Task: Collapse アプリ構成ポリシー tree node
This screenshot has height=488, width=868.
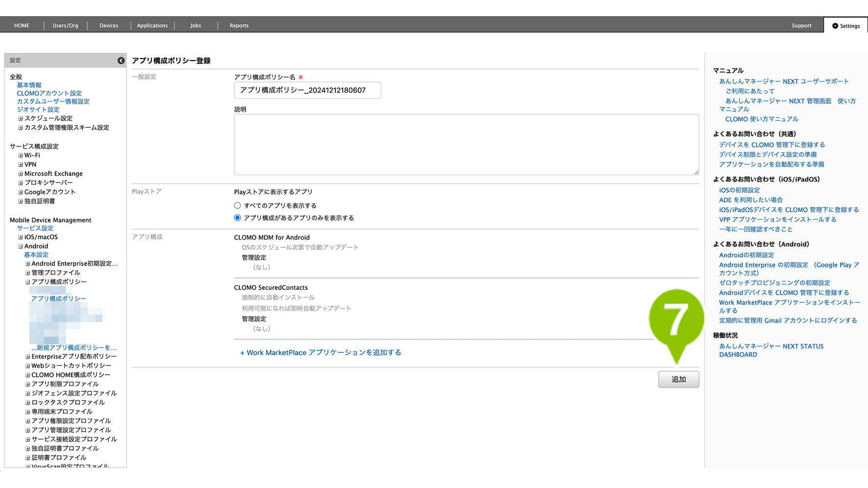Action: (x=28, y=282)
